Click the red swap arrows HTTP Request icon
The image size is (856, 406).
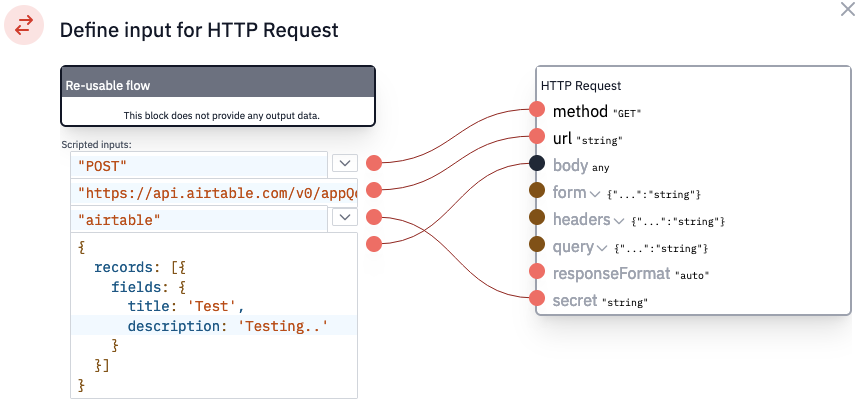[24, 25]
